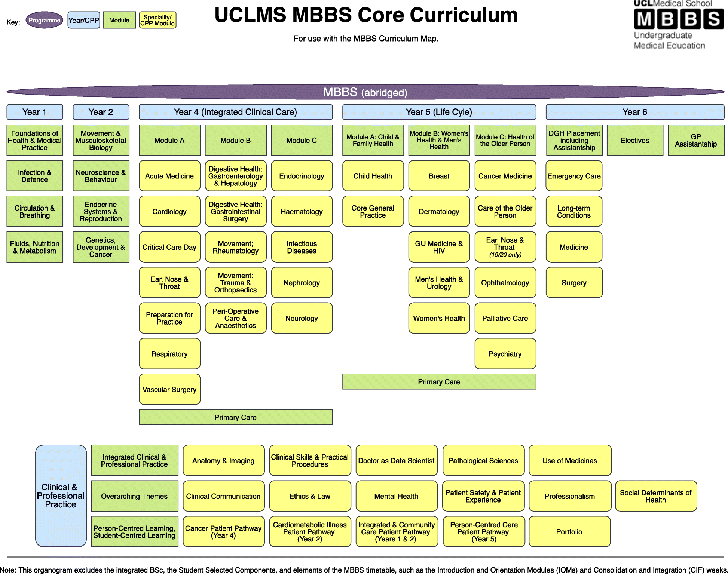This screenshot has height=574, width=728.
Task: Select Core General Practice box
Action: tap(373, 211)
